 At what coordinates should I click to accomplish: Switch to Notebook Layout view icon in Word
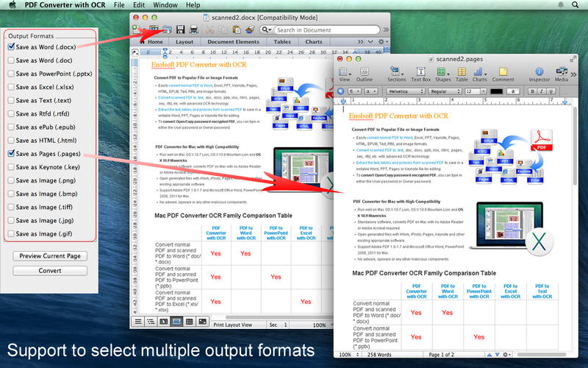coord(190,322)
